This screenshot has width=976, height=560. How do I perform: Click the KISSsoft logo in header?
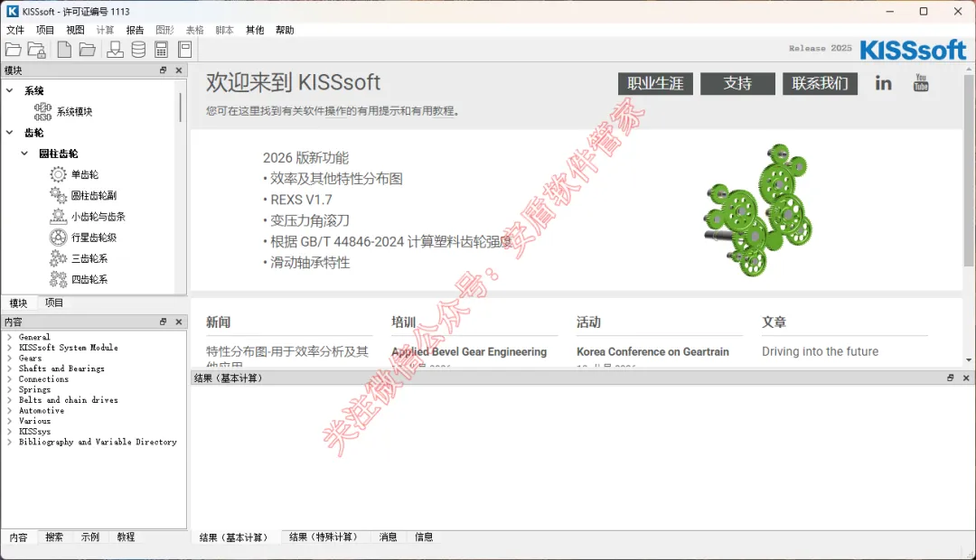point(913,50)
